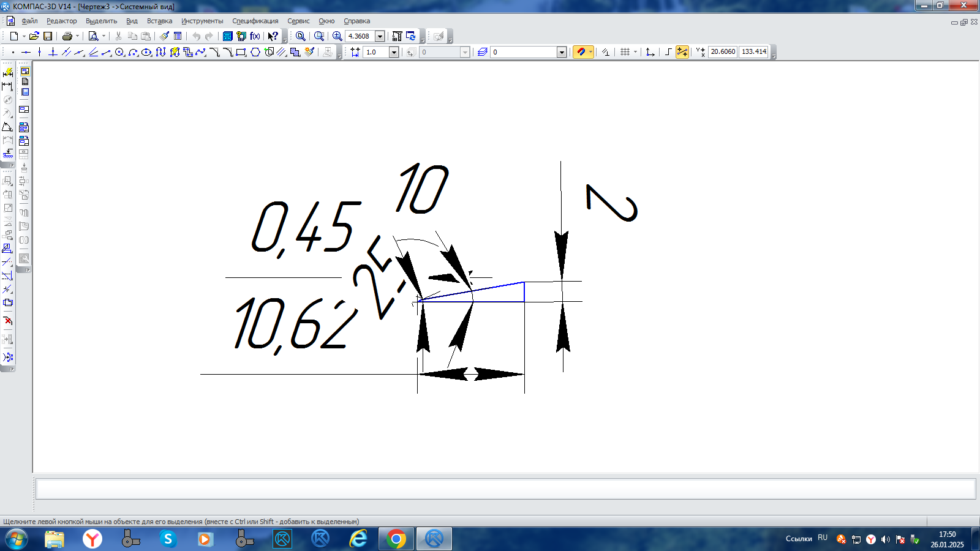Click the Save document floppy icon

click(48, 36)
